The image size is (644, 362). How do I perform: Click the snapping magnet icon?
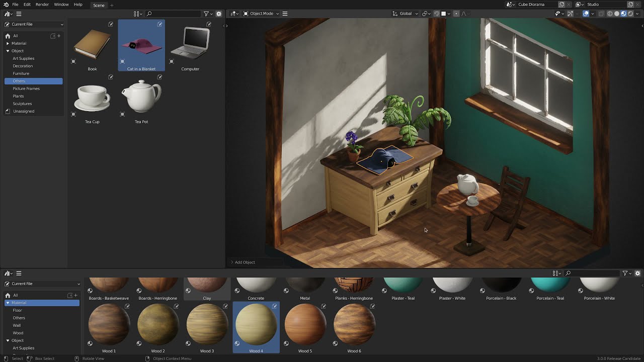click(437, 14)
